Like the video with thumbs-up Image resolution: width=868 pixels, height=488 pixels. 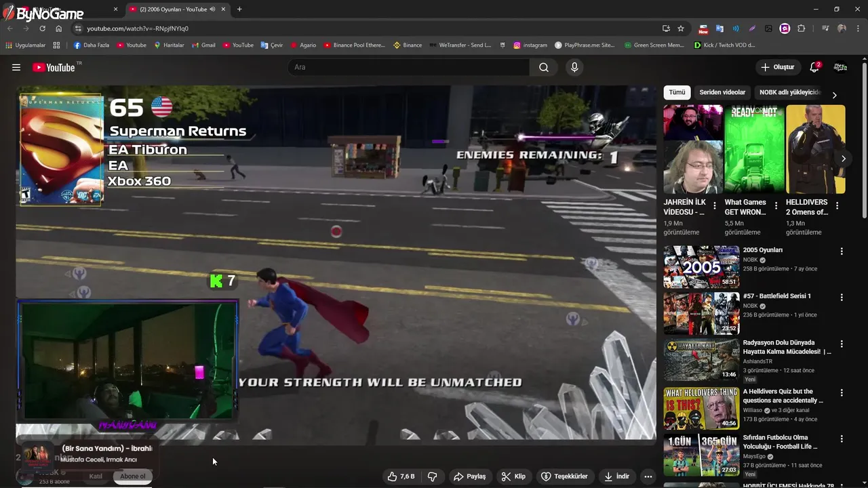coord(401,476)
